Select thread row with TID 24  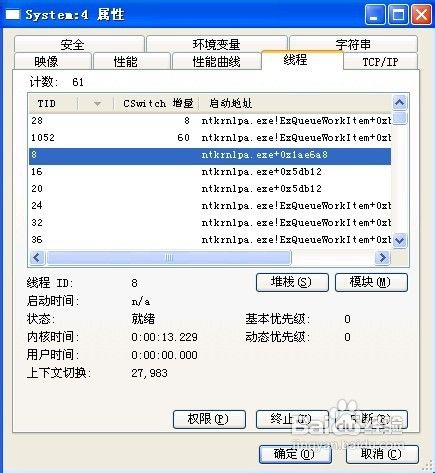point(210,206)
